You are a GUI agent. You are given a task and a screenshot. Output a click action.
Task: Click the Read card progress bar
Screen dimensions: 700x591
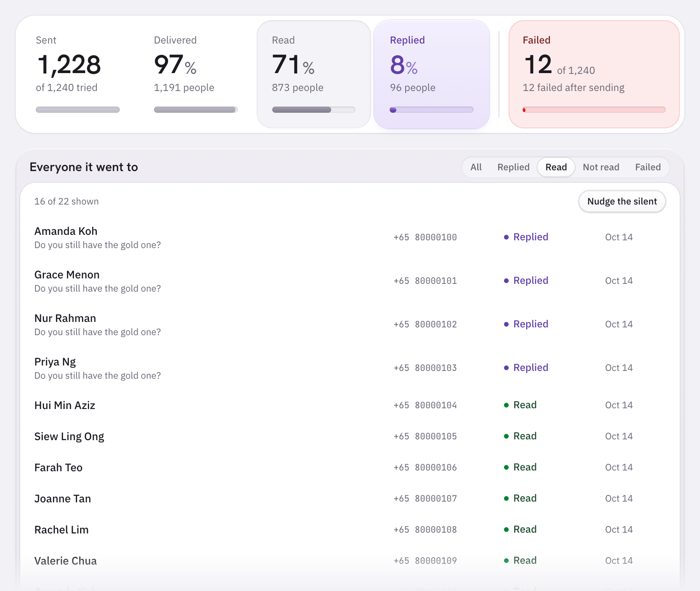(x=314, y=110)
